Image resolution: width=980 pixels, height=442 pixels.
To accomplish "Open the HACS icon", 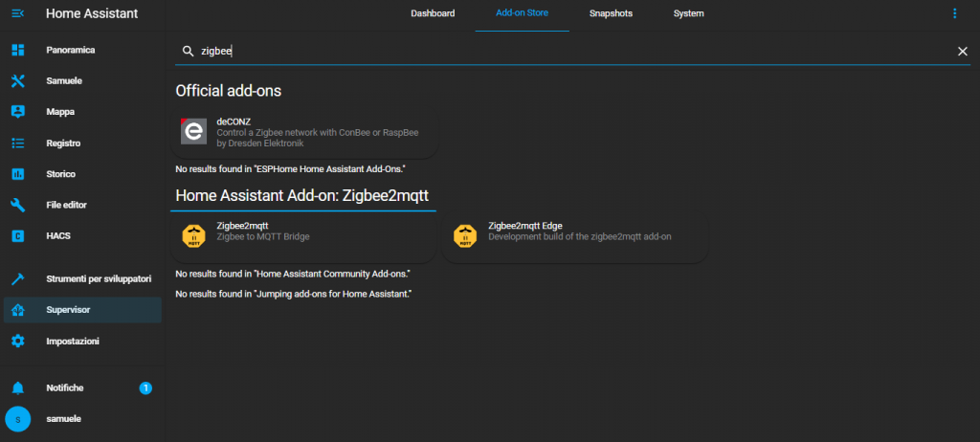I will [x=17, y=236].
